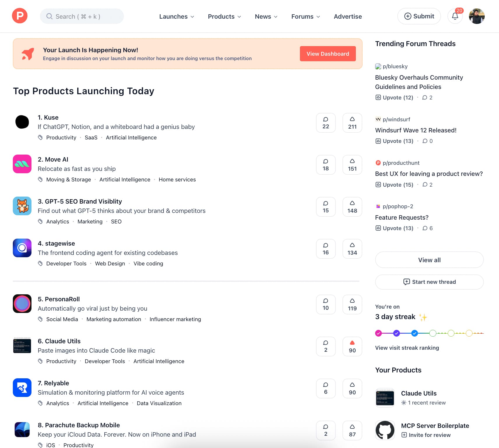Focus the Search field
Image resolution: width=499 pixels, height=448 pixels.
[x=82, y=16]
